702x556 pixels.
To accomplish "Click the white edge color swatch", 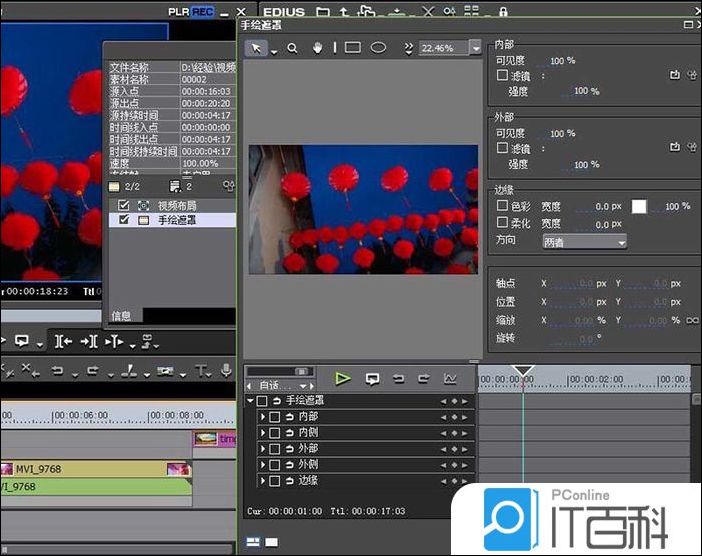I will coord(638,206).
